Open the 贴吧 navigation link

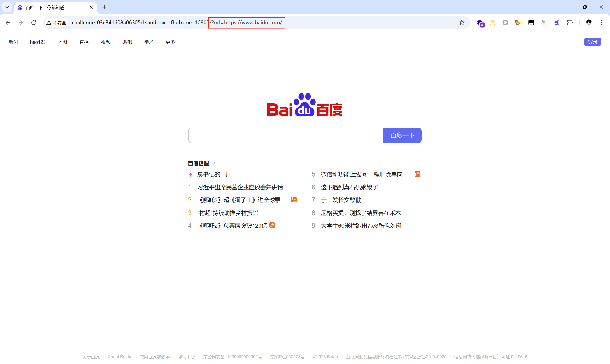[x=127, y=42]
